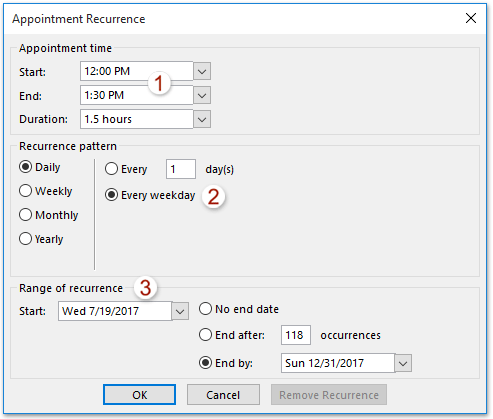Viewport: 493px width, 419px height.
Task: Click the Sun 12/31/2017 end date field
Action: pyautogui.click(x=338, y=363)
